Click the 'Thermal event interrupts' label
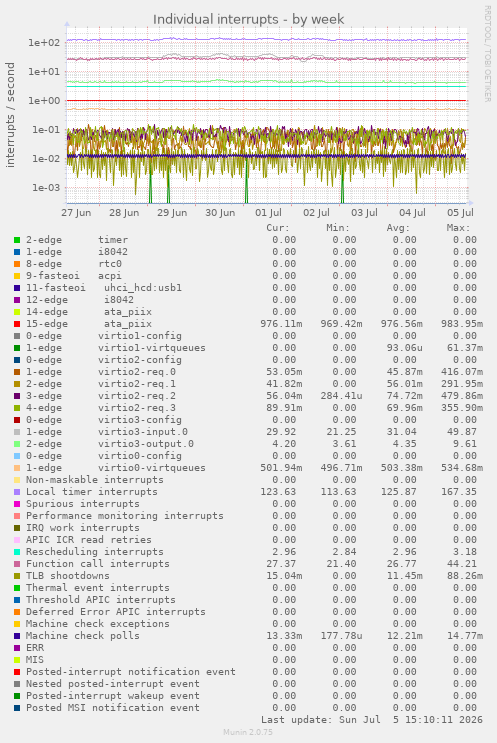497x743 pixels. [98, 588]
